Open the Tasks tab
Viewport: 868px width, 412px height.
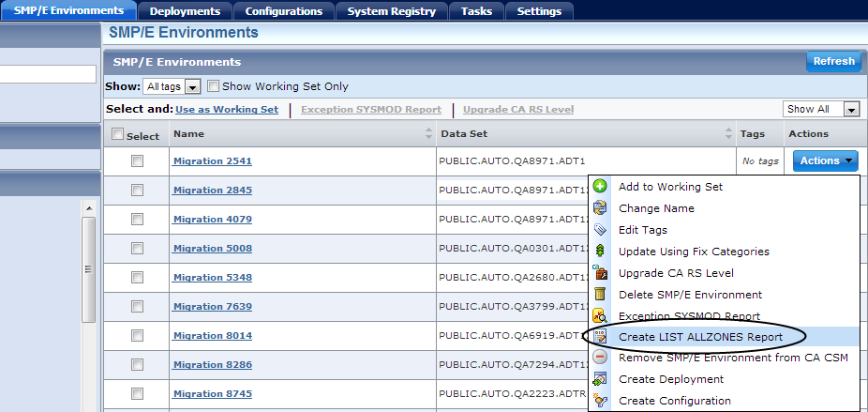point(476,11)
